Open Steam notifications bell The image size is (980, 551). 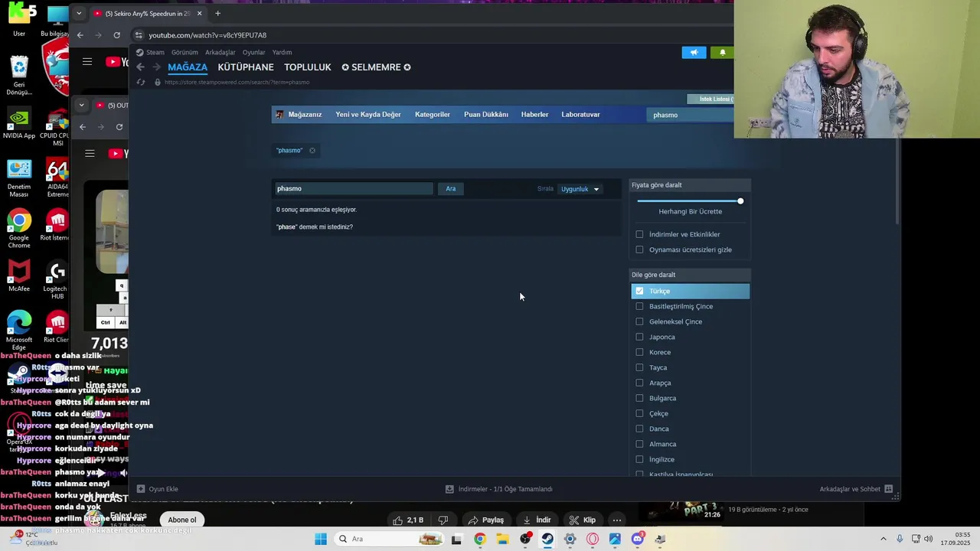click(722, 53)
